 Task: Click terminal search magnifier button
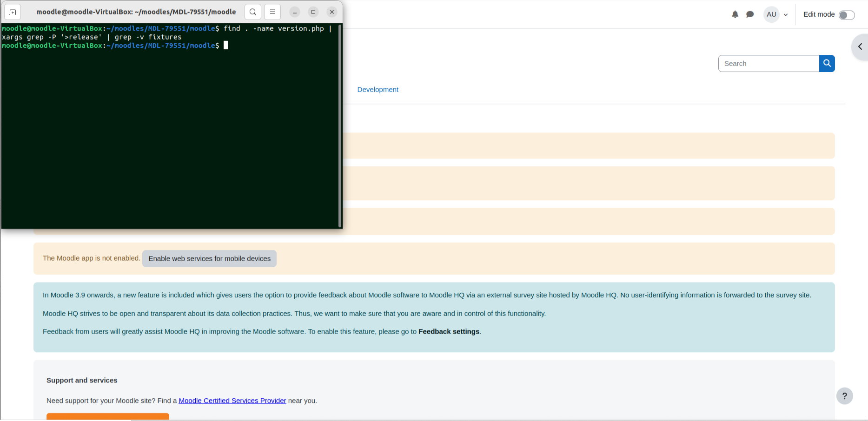pyautogui.click(x=252, y=12)
